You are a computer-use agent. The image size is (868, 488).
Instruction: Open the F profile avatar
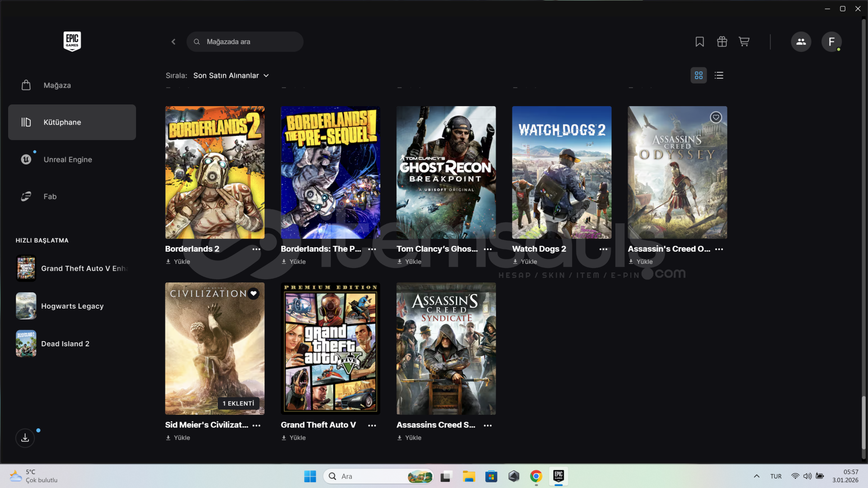point(831,42)
